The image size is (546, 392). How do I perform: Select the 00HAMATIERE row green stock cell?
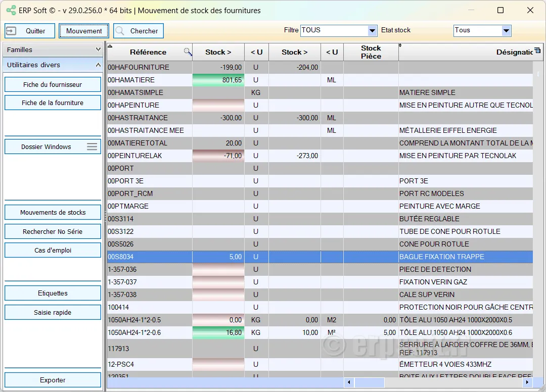pyautogui.click(x=218, y=80)
